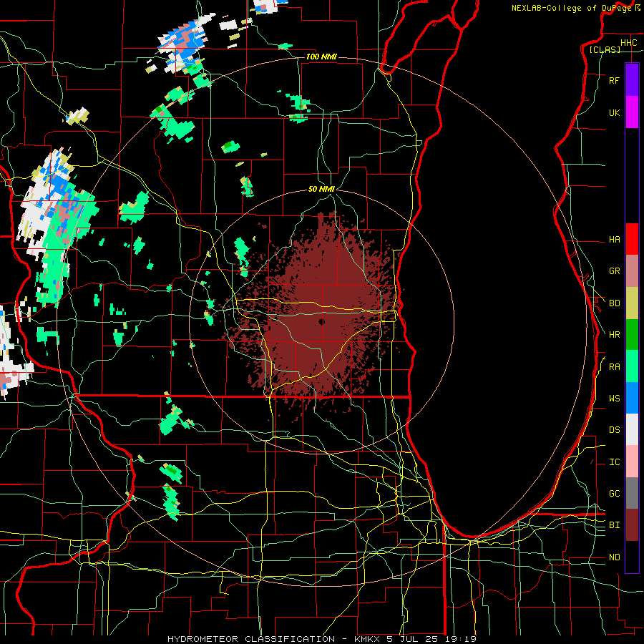The image size is (644, 644).
Task: Click the GC gray legend swatch
Action: coord(632,493)
